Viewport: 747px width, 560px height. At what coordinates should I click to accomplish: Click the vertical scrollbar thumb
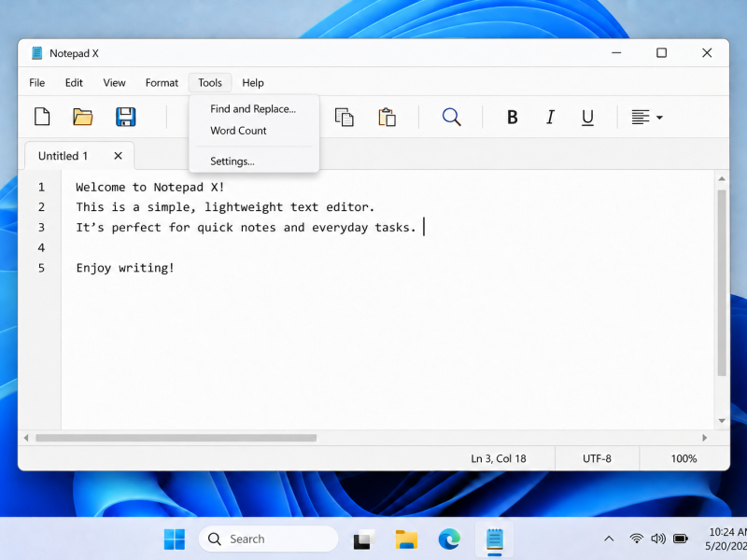click(722, 283)
